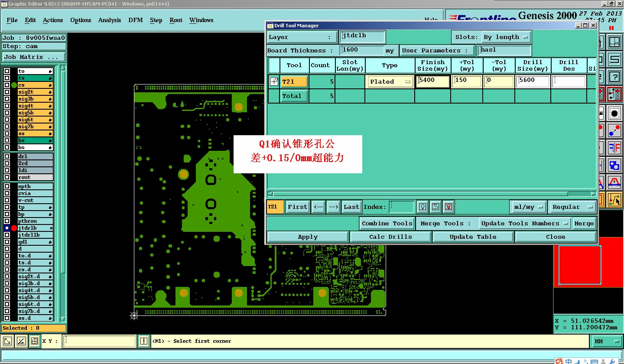Click the Calc Drills button
624x364 pixels.
click(390, 237)
